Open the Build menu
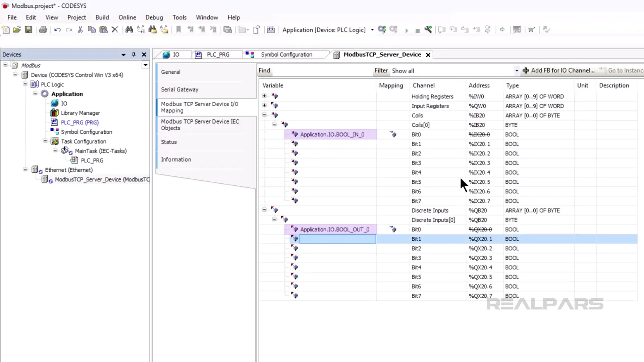Screen dimensions: 644x362 click(102, 17)
